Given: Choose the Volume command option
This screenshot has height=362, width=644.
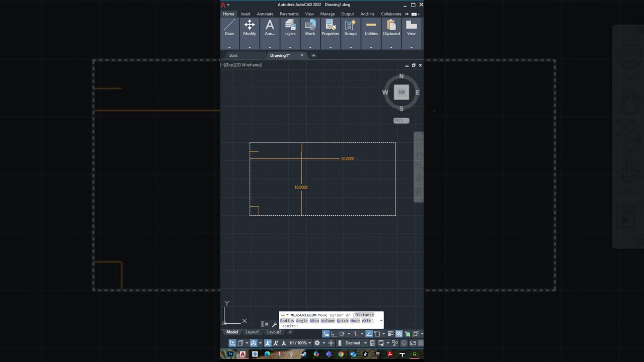Looking at the screenshot, I should pyautogui.click(x=328, y=320).
